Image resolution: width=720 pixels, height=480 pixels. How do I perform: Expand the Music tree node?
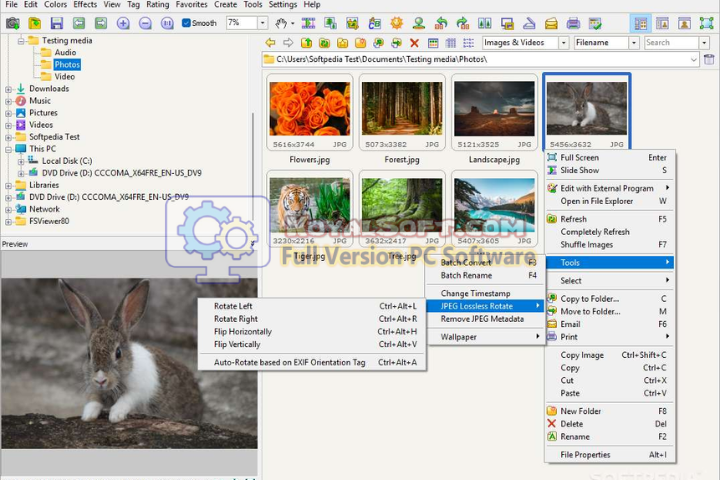(8, 101)
